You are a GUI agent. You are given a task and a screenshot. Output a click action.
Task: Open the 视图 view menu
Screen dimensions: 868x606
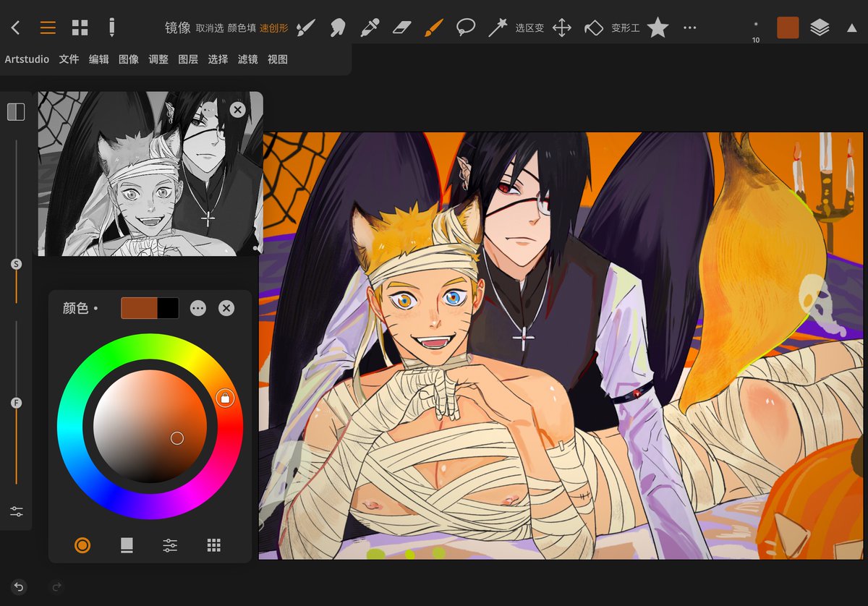[278, 59]
